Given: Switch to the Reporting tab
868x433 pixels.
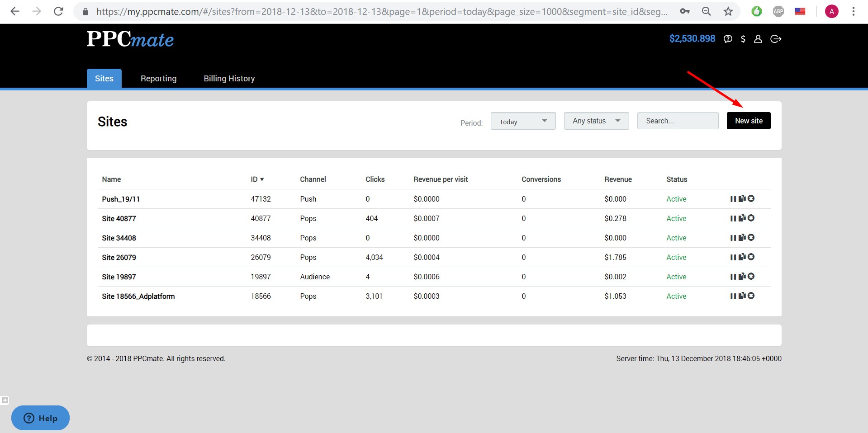Looking at the screenshot, I should (158, 79).
